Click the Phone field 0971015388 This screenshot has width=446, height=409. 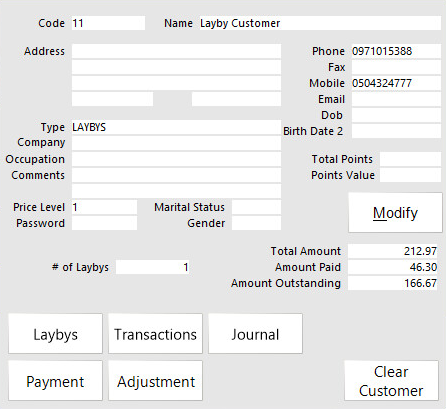coord(396,51)
